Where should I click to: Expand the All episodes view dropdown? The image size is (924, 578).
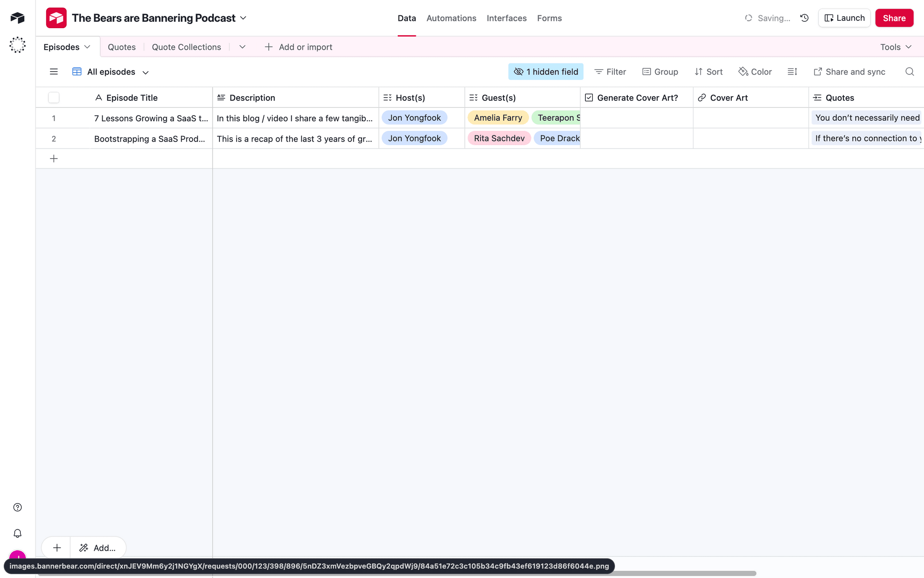click(x=146, y=72)
